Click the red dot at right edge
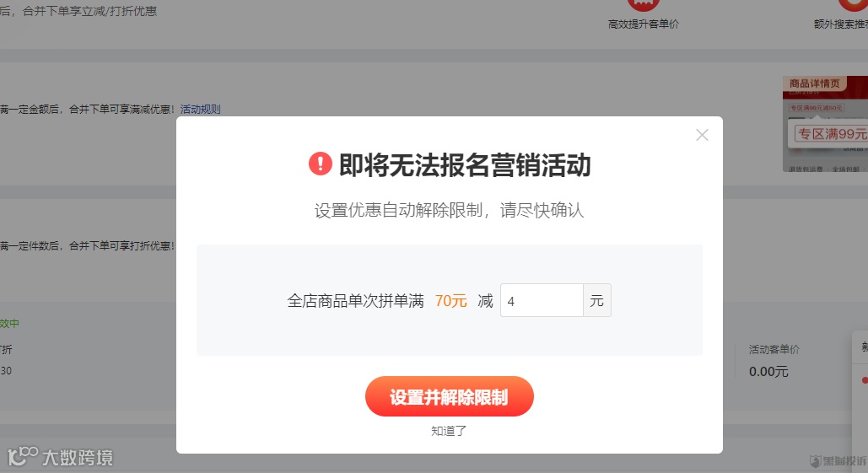The image size is (868, 473). tap(865, 380)
